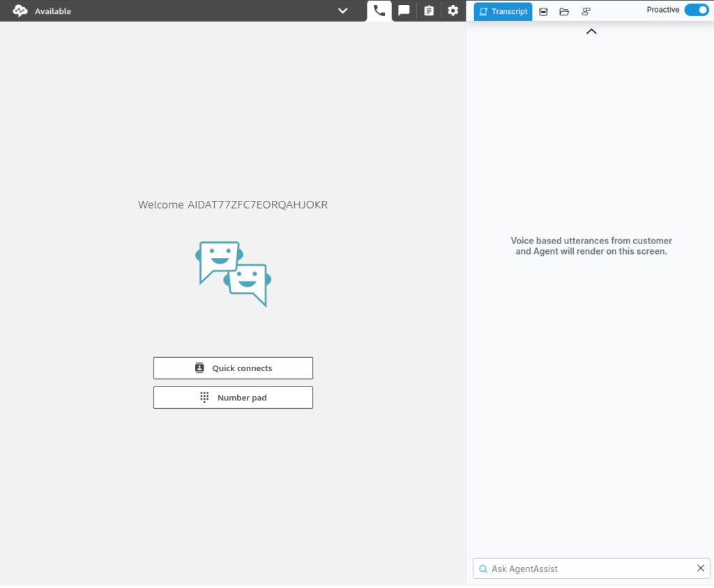This screenshot has height=588, width=714.
Task: Open the Settings gear icon
Action: pos(453,10)
